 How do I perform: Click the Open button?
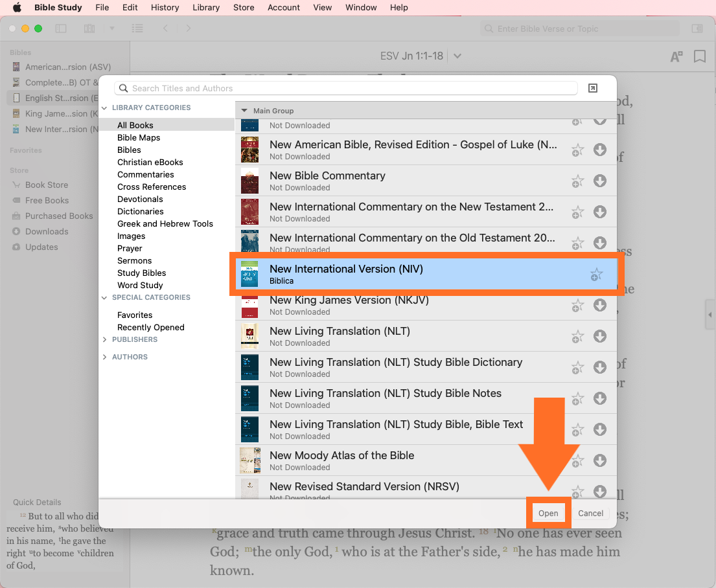click(548, 513)
